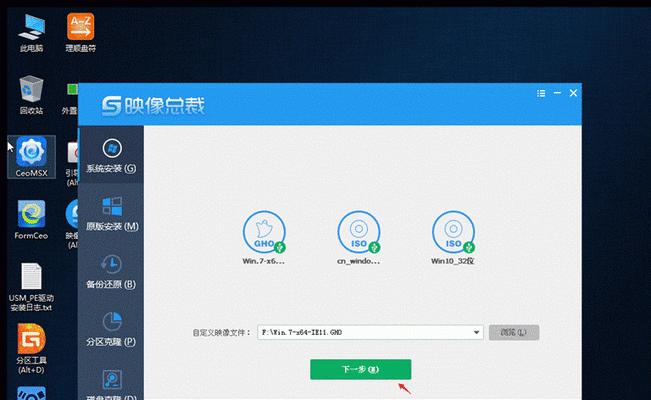Open 备份还原 (B) sidebar item
651x400 pixels.
[111, 272]
